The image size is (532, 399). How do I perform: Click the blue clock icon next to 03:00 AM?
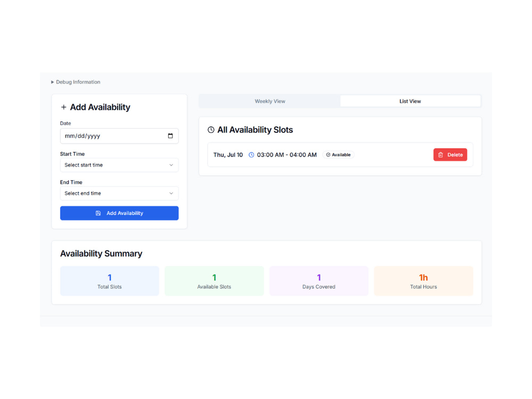coord(252,155)
